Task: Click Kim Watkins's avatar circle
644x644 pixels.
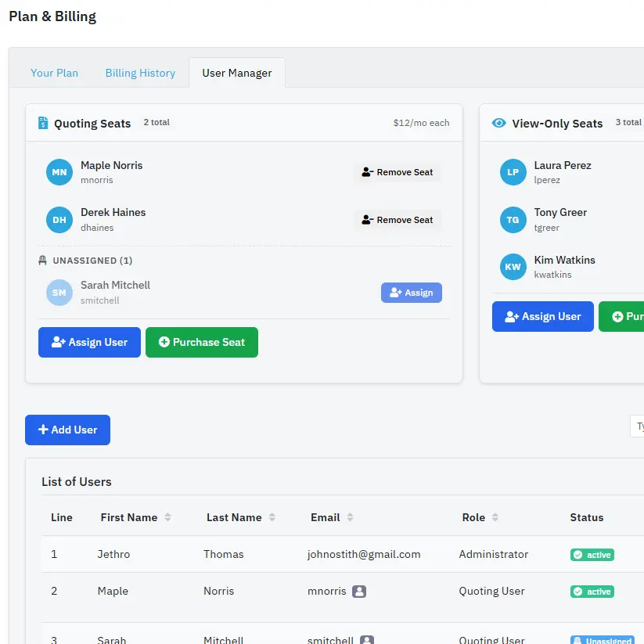Action: 513,267
